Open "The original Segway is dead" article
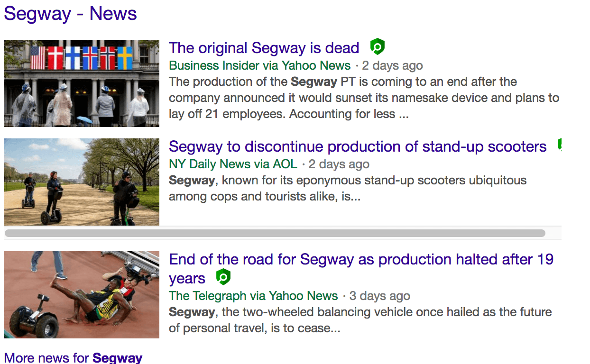The image size is (590, 364). [264, 48]
